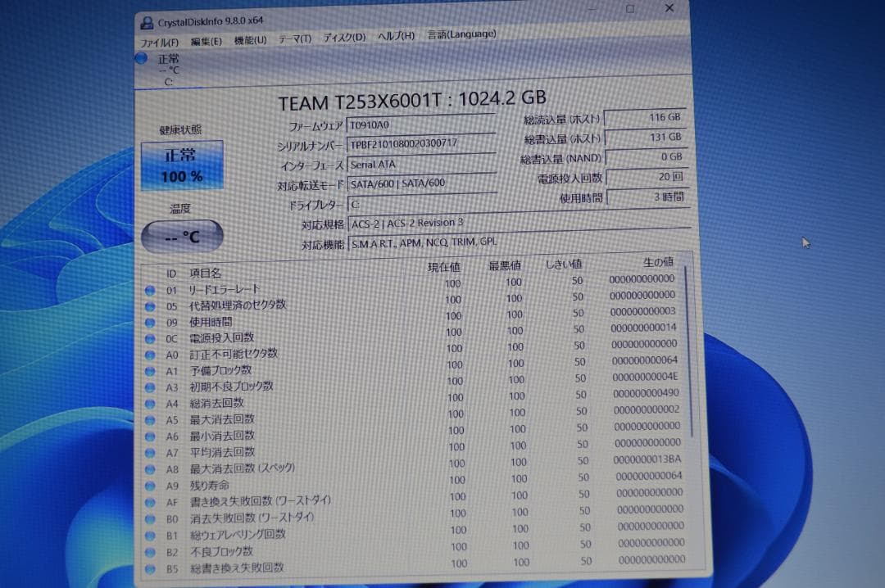Click the blue status dot for row 0C

click(x=150, y=339)
